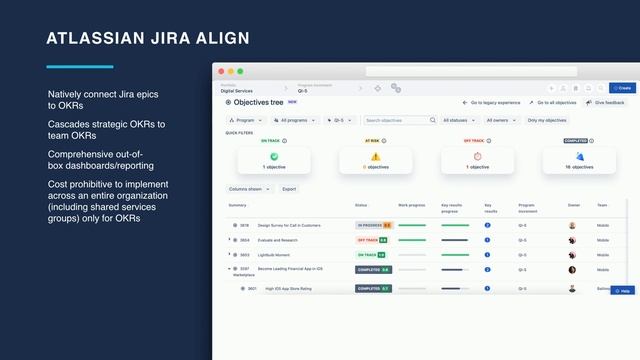640x360 pixels.
Task: Open owner avatar in Become Leading Financial App row
Action: click(x=572, y=270)
